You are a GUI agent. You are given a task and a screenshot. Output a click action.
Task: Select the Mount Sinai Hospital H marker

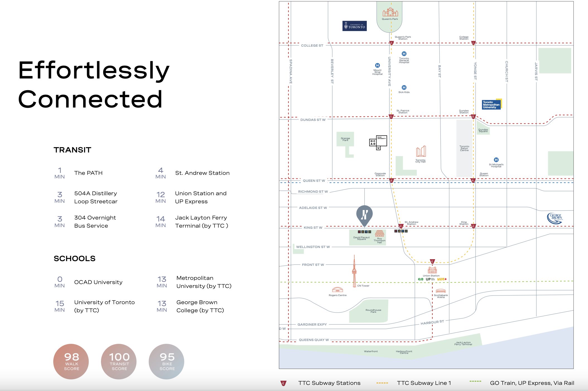pyautogui.click(x=377, y=65)
